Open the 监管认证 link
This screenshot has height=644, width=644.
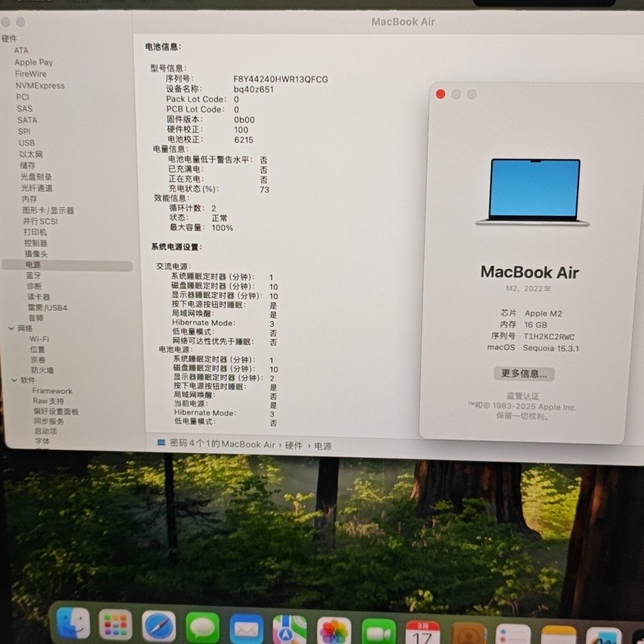coord(522,396)
